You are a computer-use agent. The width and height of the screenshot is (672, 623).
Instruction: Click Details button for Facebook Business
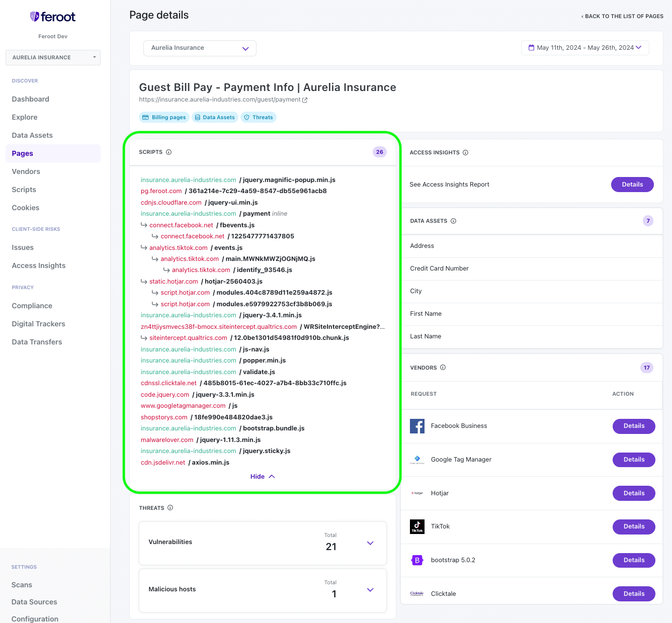(x=634, y=426)
